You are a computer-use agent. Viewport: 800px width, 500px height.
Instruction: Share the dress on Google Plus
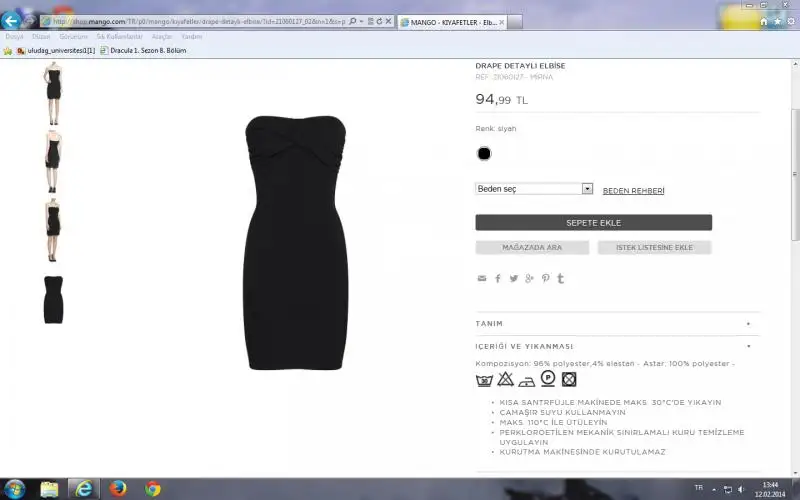pos(530,278)
